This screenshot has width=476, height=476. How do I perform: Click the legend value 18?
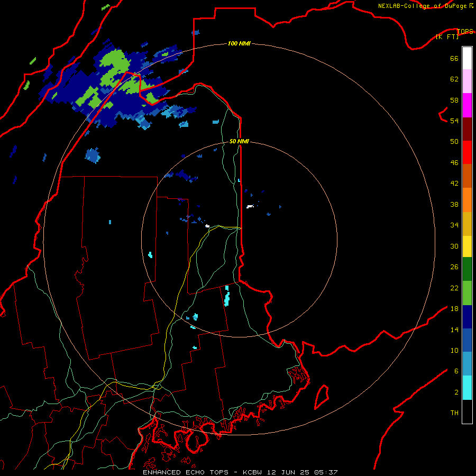point(454,309)
